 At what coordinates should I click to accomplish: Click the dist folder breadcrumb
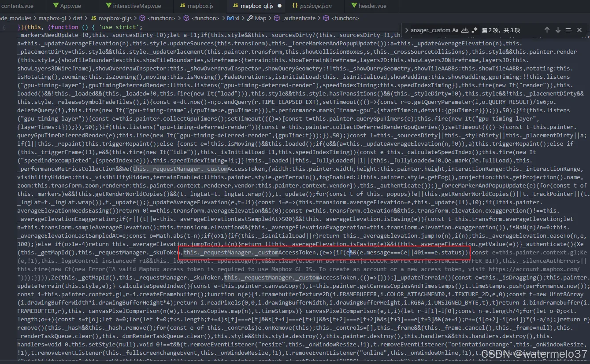(78, 18)
